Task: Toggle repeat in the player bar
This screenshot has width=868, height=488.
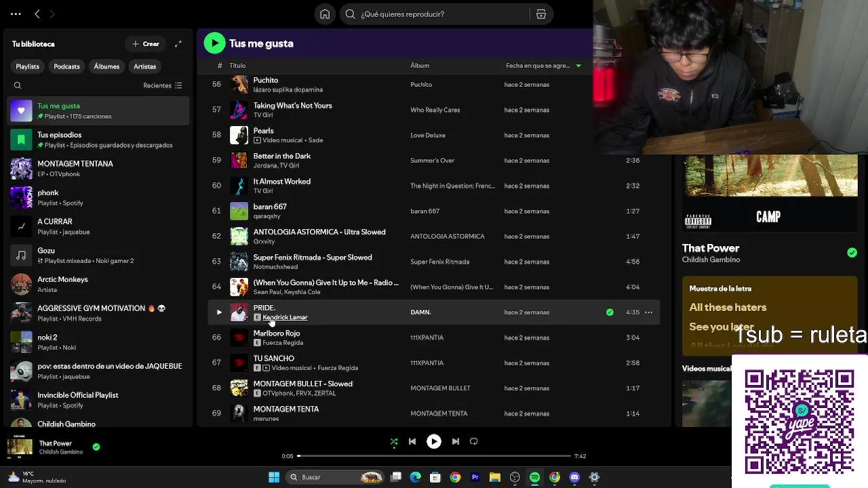Action: (474, 441)
